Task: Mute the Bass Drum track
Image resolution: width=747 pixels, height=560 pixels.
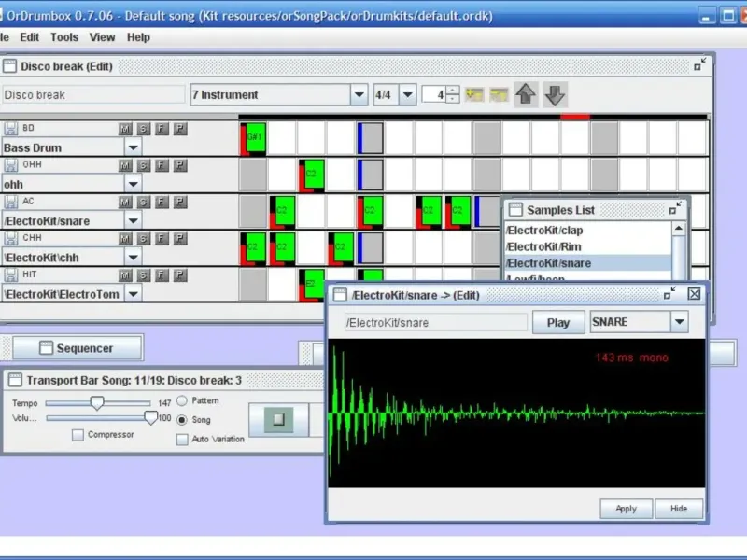Action: pyautogui.click(x=125, y=129)
